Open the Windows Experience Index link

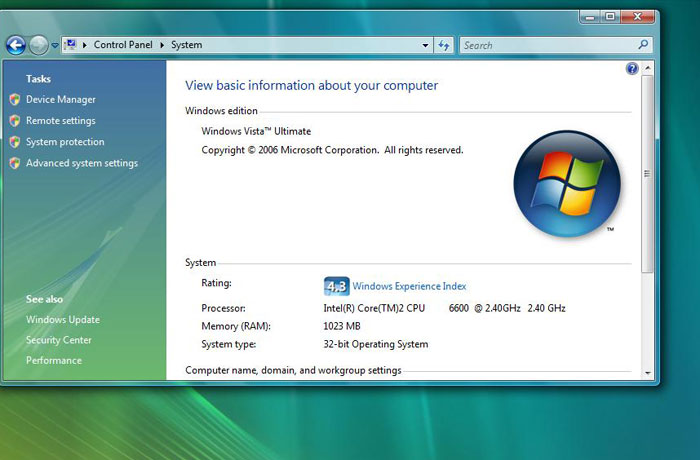tap(409, 286)
